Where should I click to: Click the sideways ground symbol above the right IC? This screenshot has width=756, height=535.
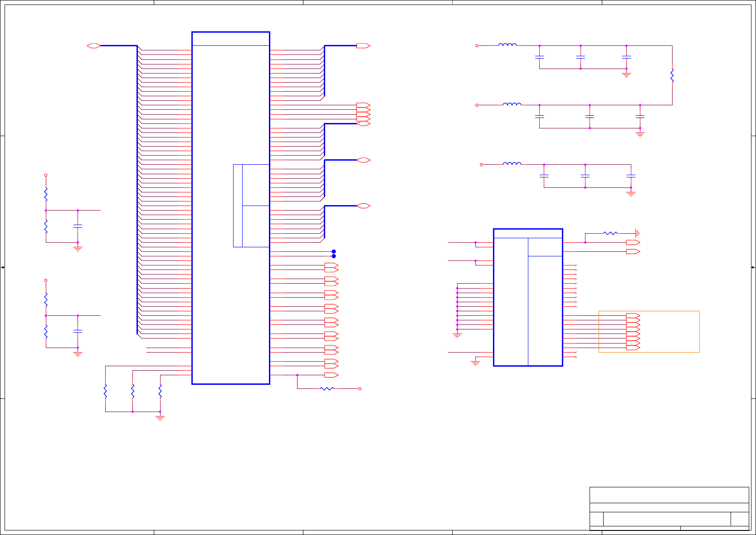(x=638, y=233)
